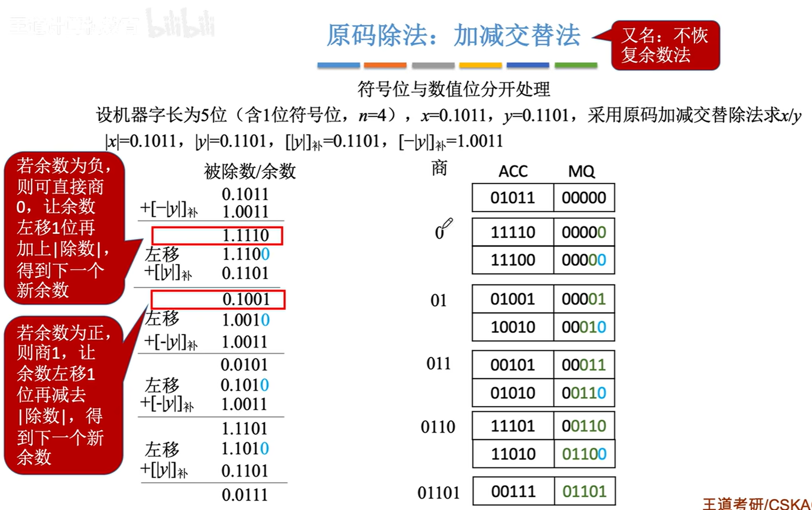Click the light blue underline bar segment
The image size is (812, 510).
click(338, 65)
